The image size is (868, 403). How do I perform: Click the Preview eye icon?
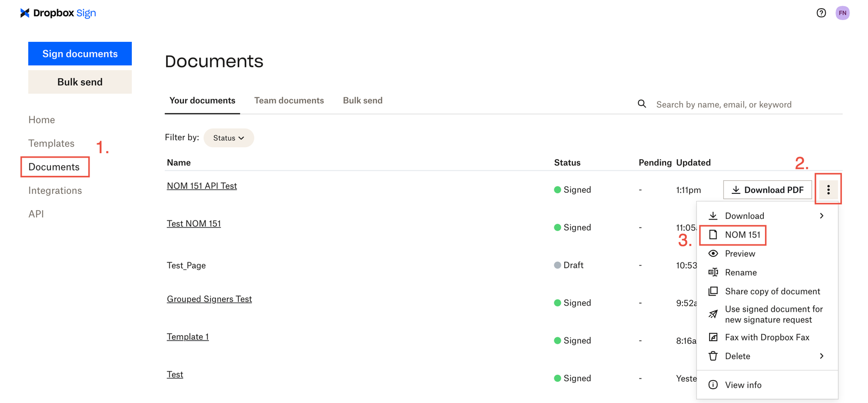tap(713, 254)
